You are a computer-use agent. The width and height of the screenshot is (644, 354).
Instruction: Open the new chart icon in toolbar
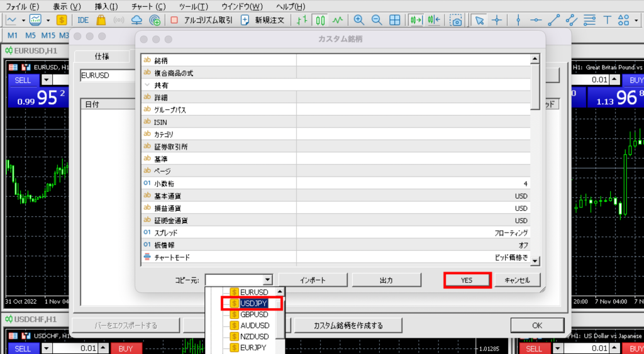tap(11, 19)
